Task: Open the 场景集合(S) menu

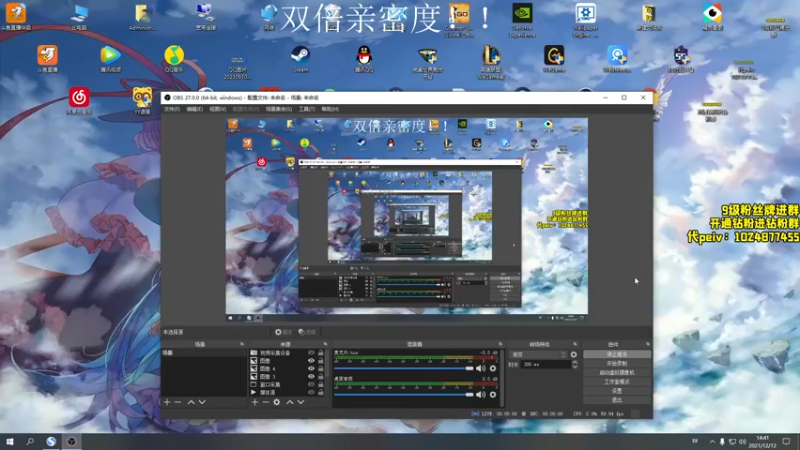Action: [x=279, y=109]
